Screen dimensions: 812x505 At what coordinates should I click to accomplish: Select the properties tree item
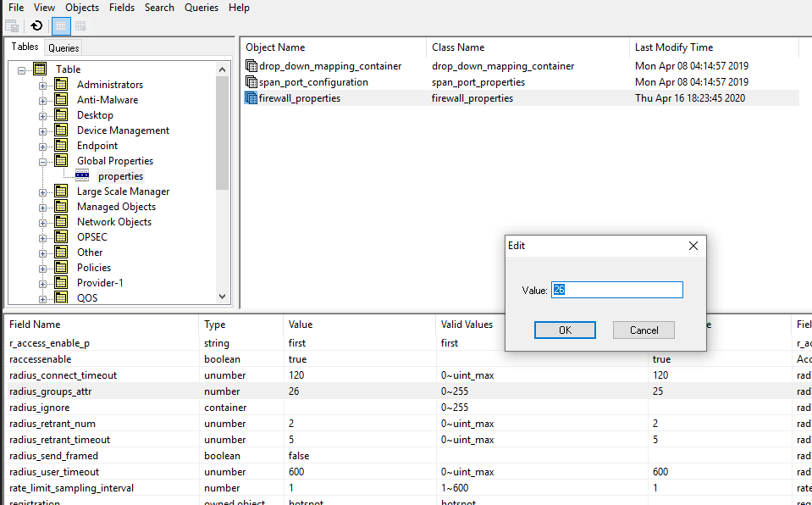point(120,175)
